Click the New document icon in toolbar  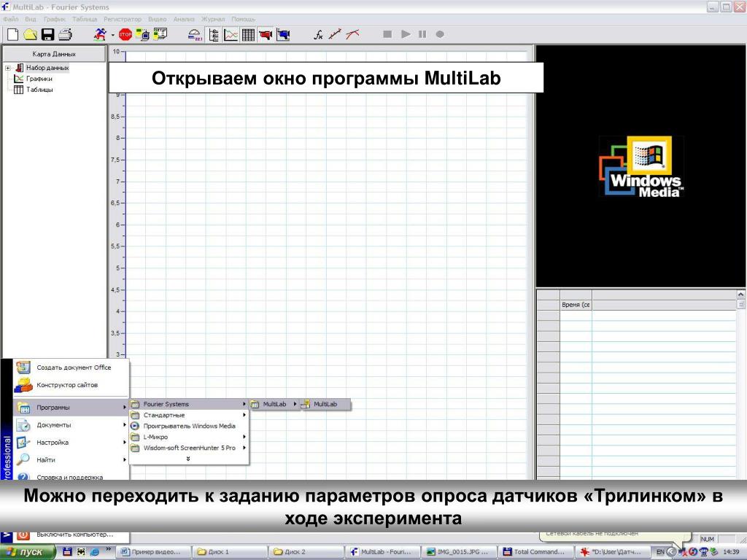point(13,34)
